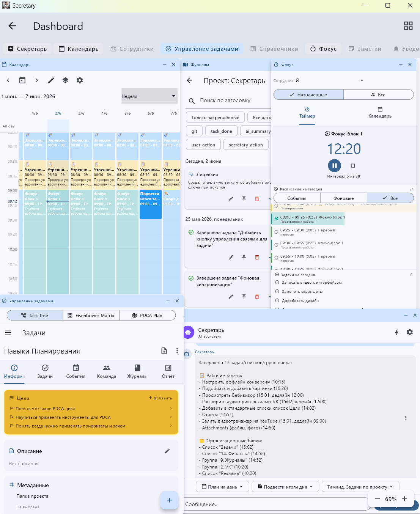The image size is (420, 514).
Task: Expand goal 'Понять что такое PDCA цикл'
Action: point(91,409)
